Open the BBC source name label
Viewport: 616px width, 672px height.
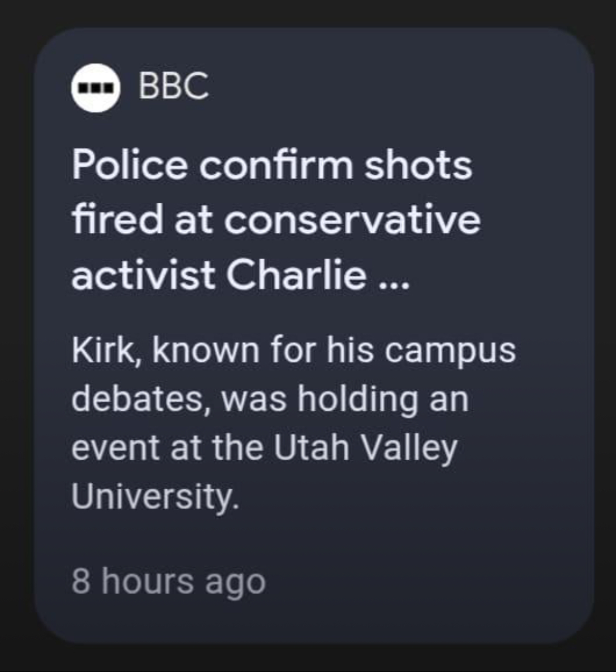pyautogui.click(x=173, y=86)
